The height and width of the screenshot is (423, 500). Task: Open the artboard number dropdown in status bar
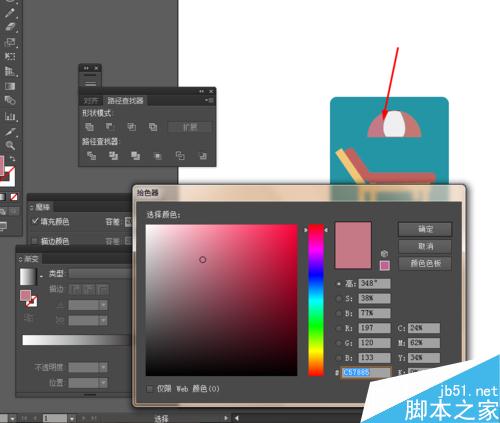(x=72, y=418)
